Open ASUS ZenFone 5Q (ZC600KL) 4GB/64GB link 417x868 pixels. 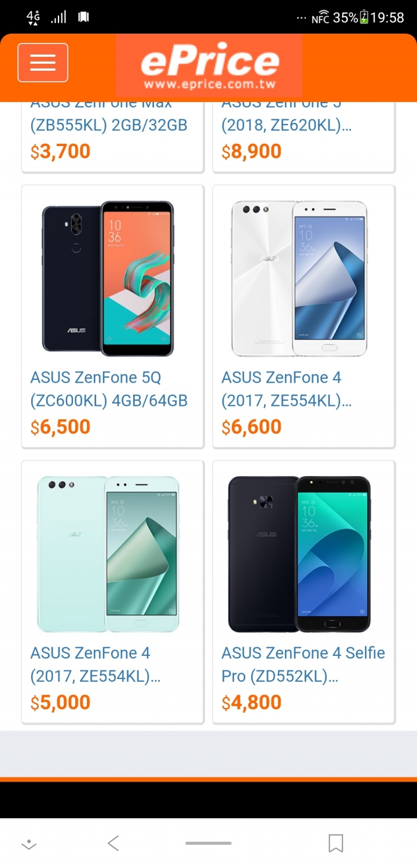tap(109, 389)
